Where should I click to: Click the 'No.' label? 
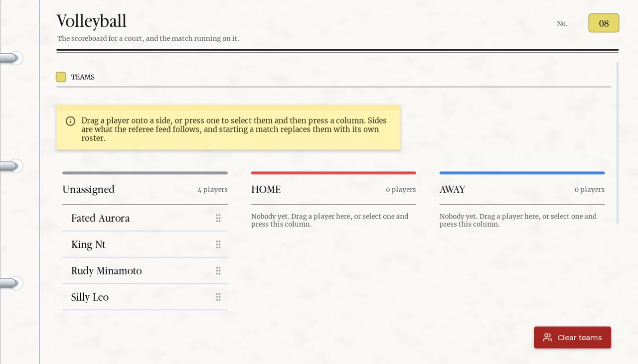pyautogui.click(x=562, y=23)
